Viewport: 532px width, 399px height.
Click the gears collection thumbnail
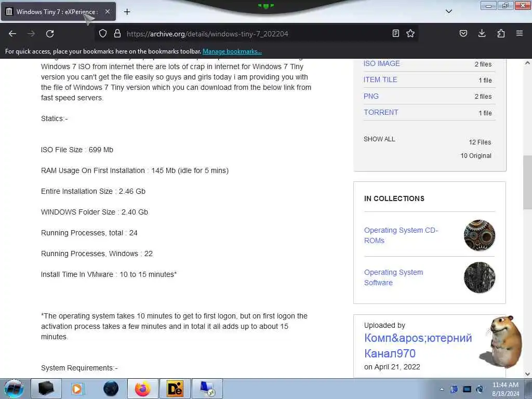point(480,235)
